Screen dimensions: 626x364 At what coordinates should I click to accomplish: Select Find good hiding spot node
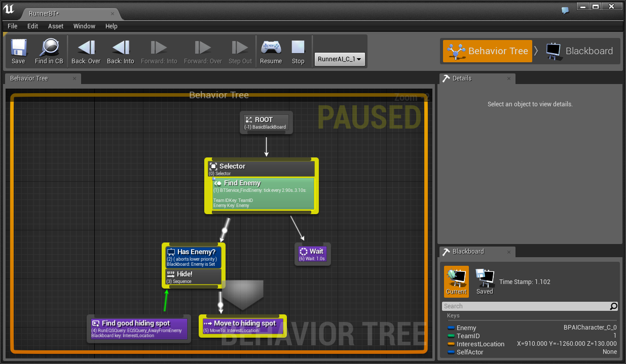pos(139,329)
